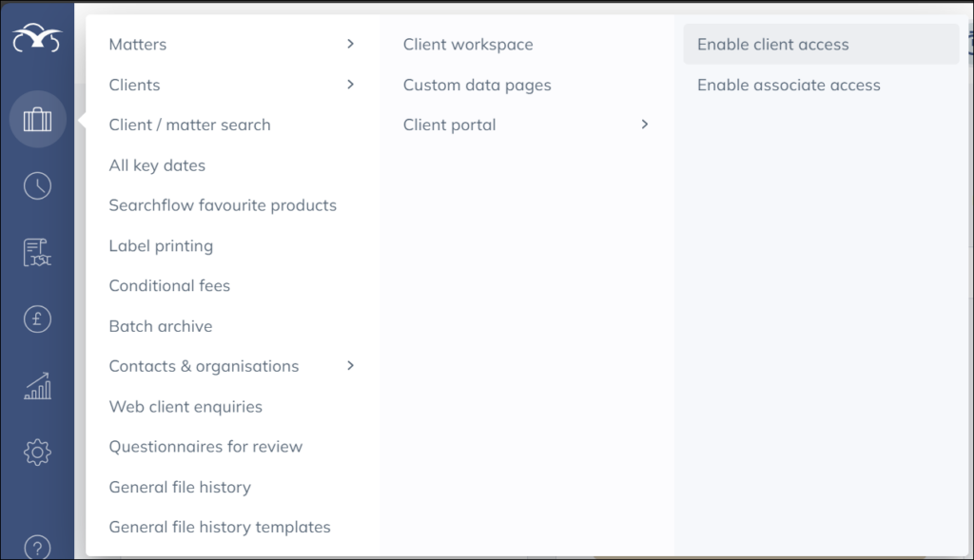This screenshot has width=974, height=560.
Task: Expand the Matters submenu arrow
Action: 350,44
